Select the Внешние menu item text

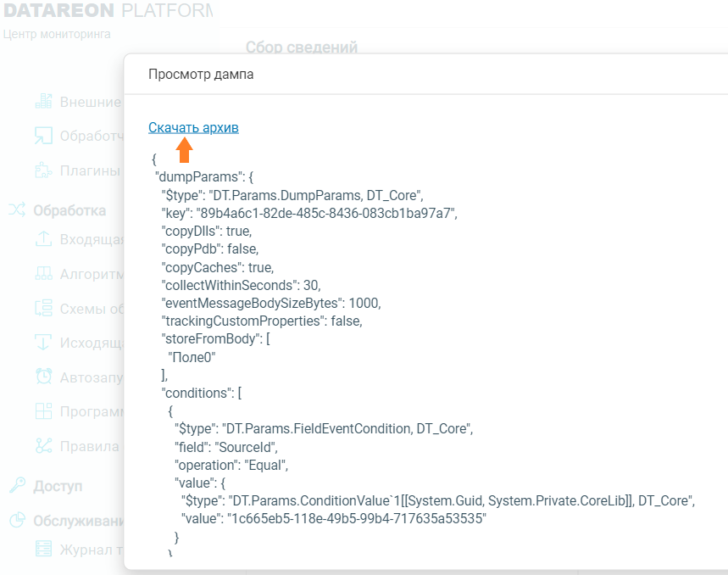click(90, 102)
